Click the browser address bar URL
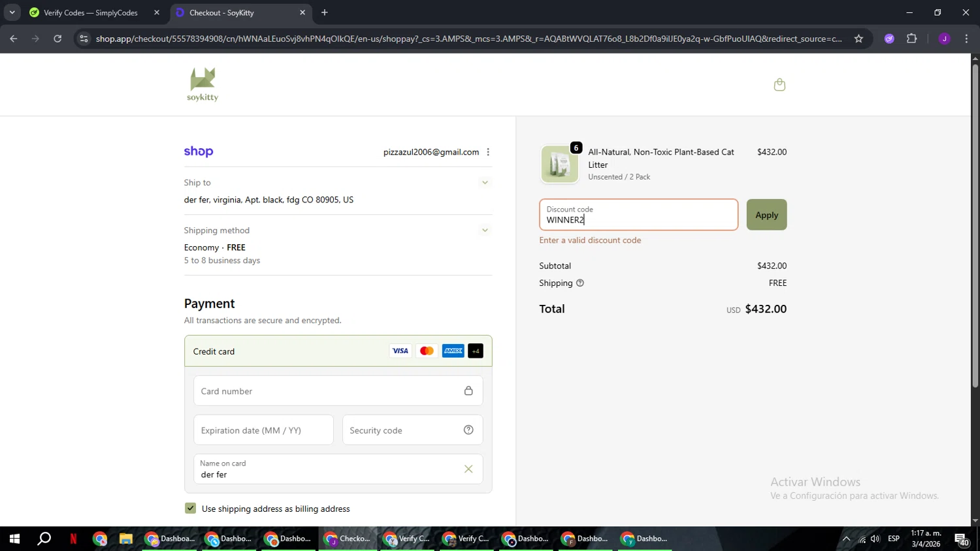This screenshot has height=551, width=980. coord(468,39)
